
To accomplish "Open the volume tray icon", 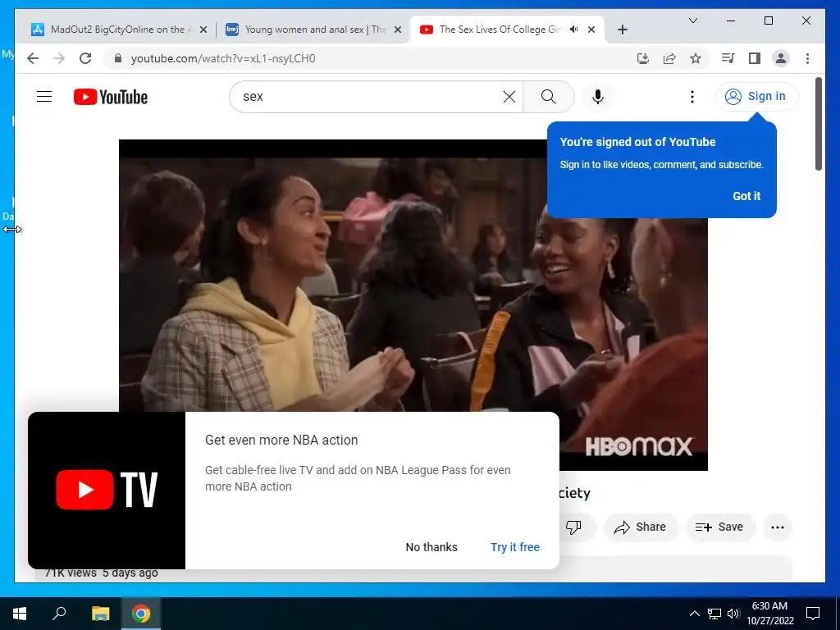I will (x=733, y=614).
